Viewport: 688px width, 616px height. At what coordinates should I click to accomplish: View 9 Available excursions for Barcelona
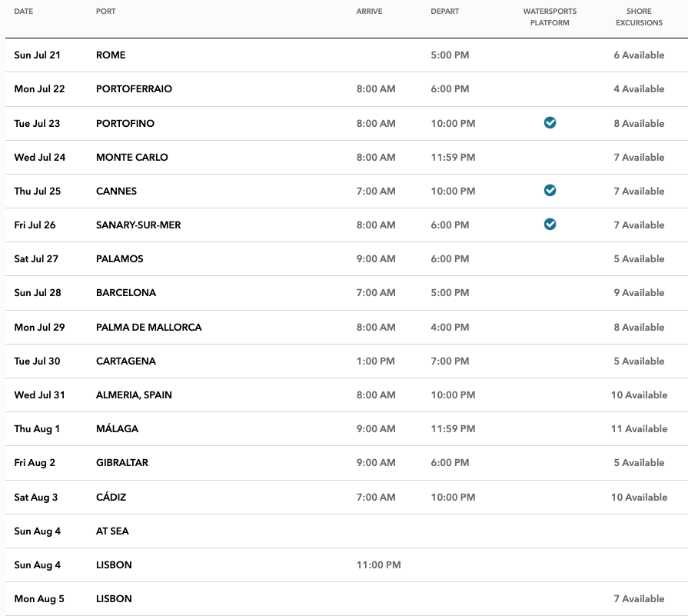coord(639,293)
